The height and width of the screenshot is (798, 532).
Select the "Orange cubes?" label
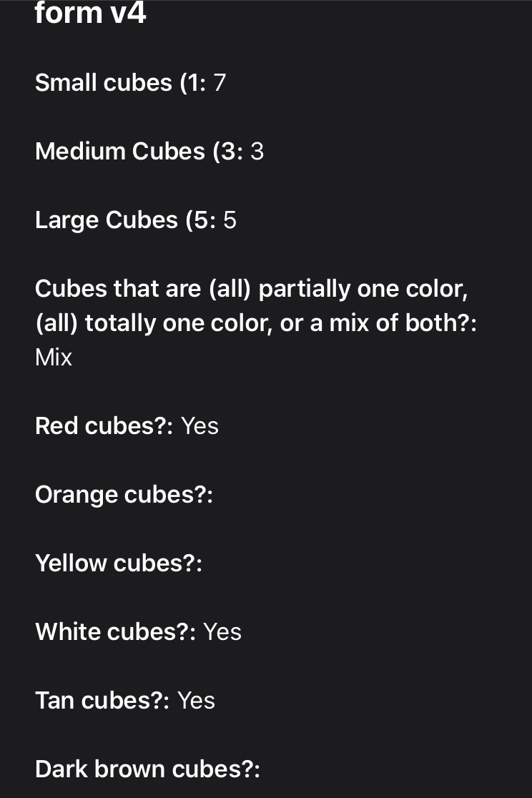pos(124,495)
